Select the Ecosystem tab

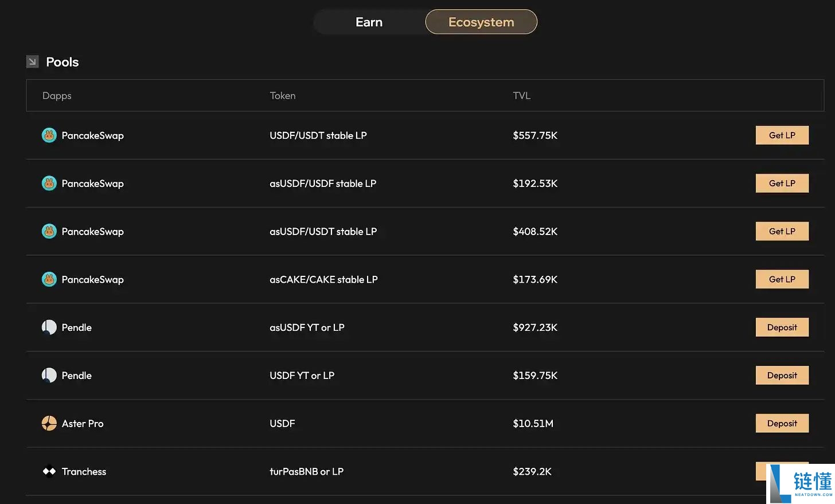point(481,22)
